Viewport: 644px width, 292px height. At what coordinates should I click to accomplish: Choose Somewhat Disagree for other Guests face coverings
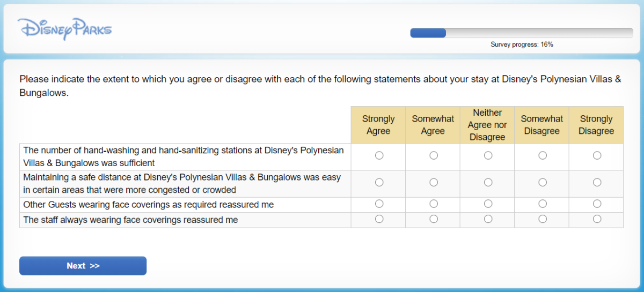tap(543, 204)
